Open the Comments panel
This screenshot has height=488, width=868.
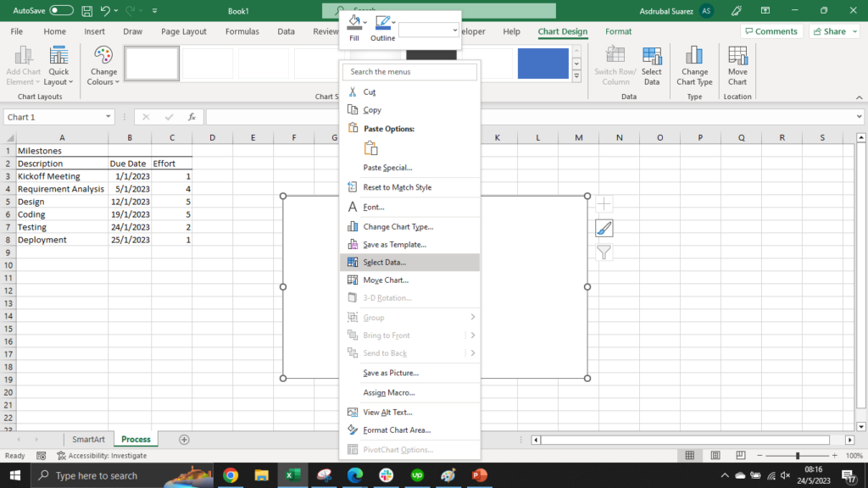(770, 30)
